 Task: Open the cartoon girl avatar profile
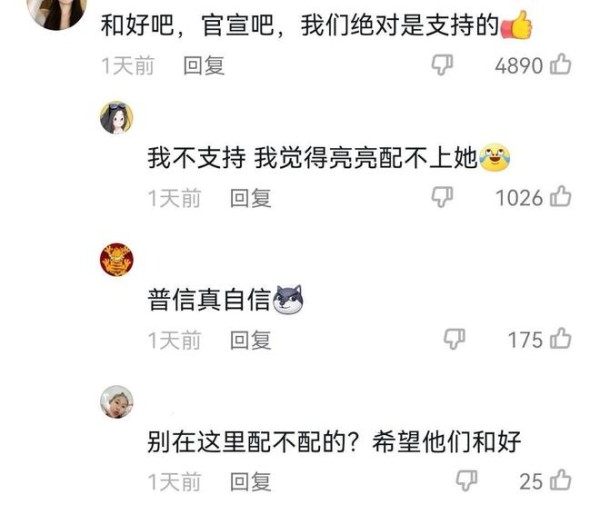[117, 118]
